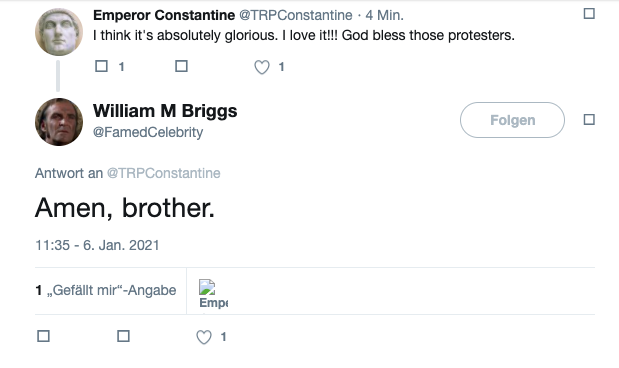The height and width of the screenshot is (368, 619).
Task: Like the "Amen, brother." tweet
Action: [204, 337]
